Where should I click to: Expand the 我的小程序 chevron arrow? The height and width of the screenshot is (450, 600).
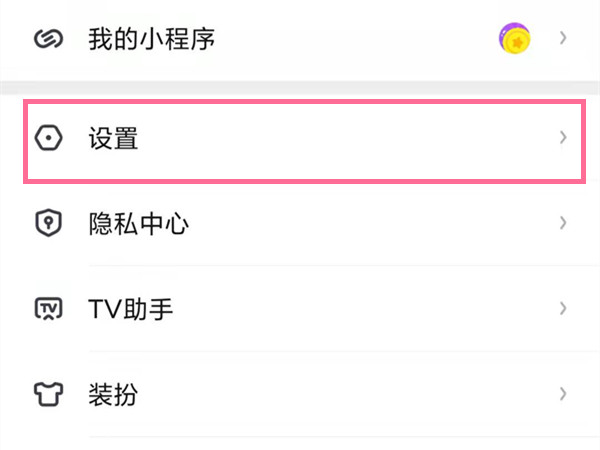click(564, 39)
